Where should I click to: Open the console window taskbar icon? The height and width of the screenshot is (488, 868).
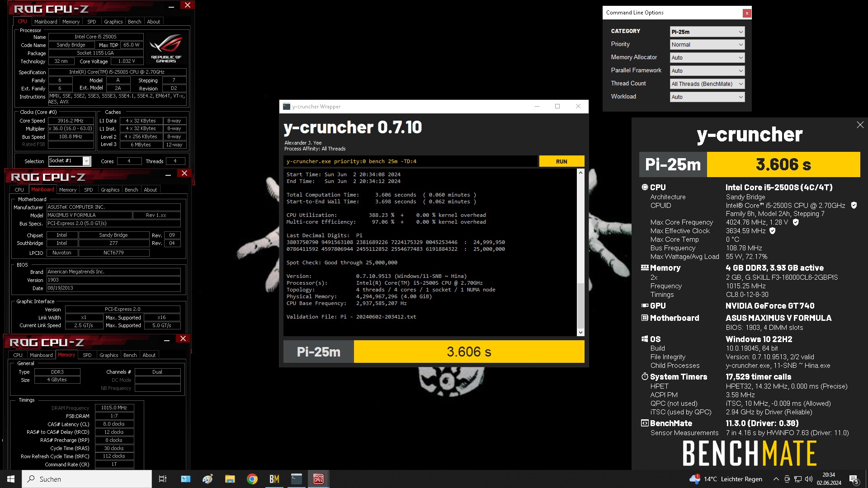(297, 479)
